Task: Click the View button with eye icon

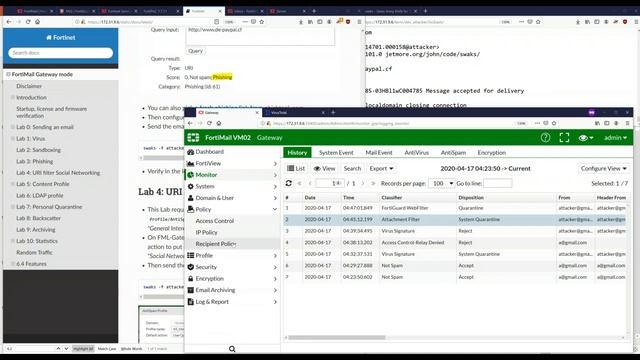Action: pos(324,169)
